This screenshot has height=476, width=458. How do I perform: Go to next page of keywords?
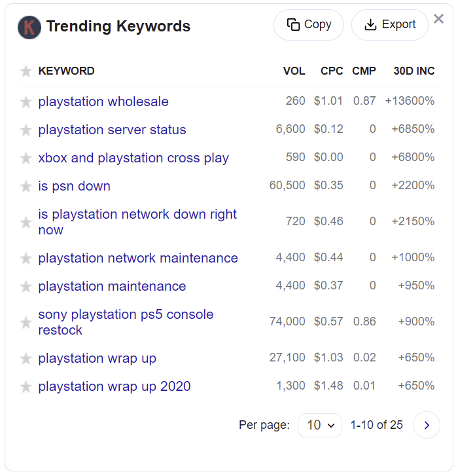(427, 425)
